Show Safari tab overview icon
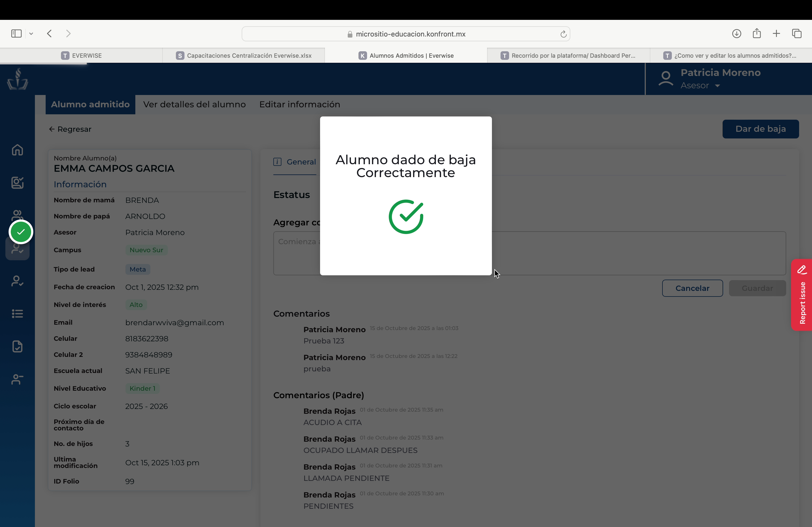 pyautogui.click(x=797, y=33)
